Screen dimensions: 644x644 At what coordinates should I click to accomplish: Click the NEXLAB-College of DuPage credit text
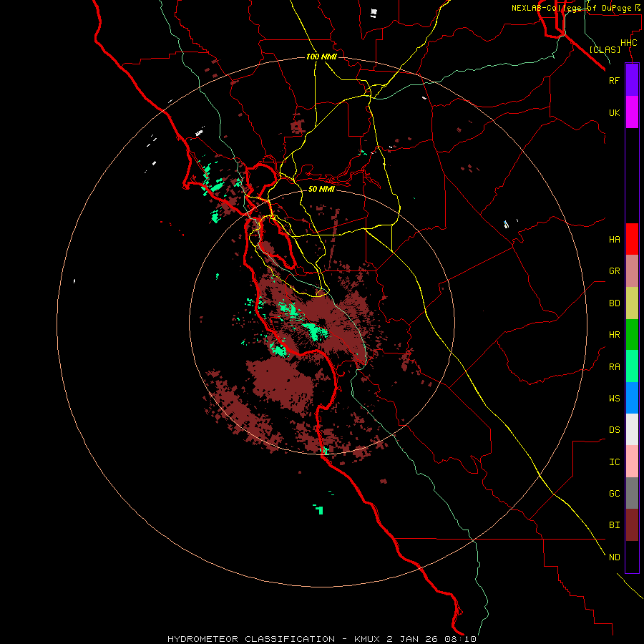(x=575, y=8)
